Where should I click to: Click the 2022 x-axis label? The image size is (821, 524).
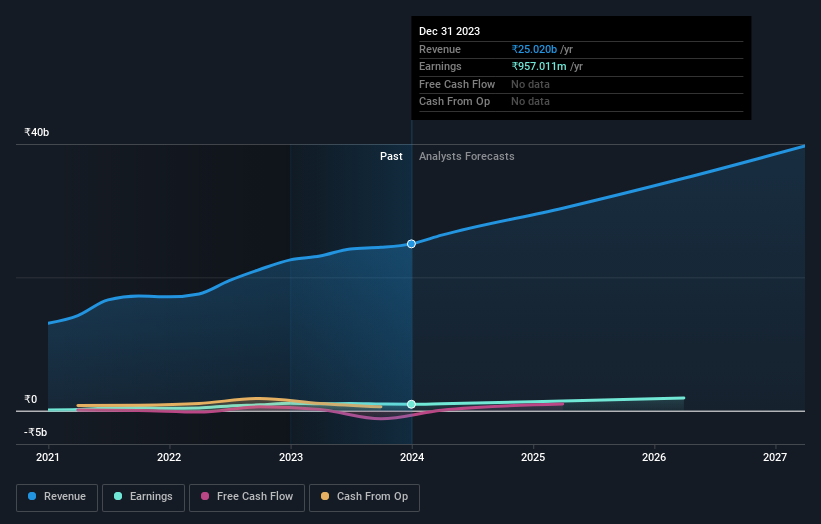(x=169, y=458)
